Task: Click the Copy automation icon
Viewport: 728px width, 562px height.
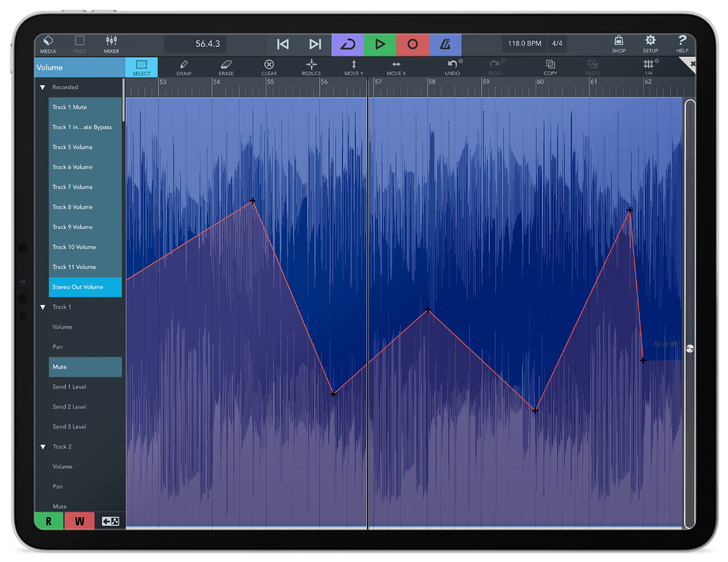Action: tap(550, 67)
